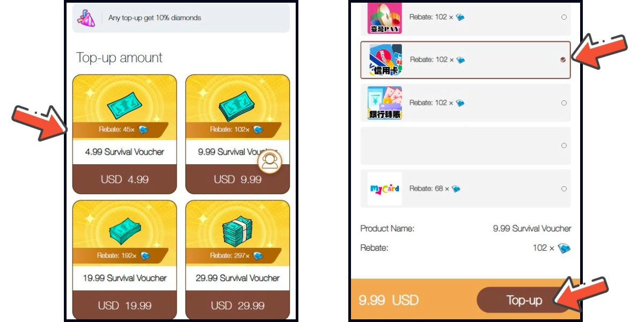Click the bank transfer payment logo
The width and height of the screenshot is (644, 322).
click(384, 103)
